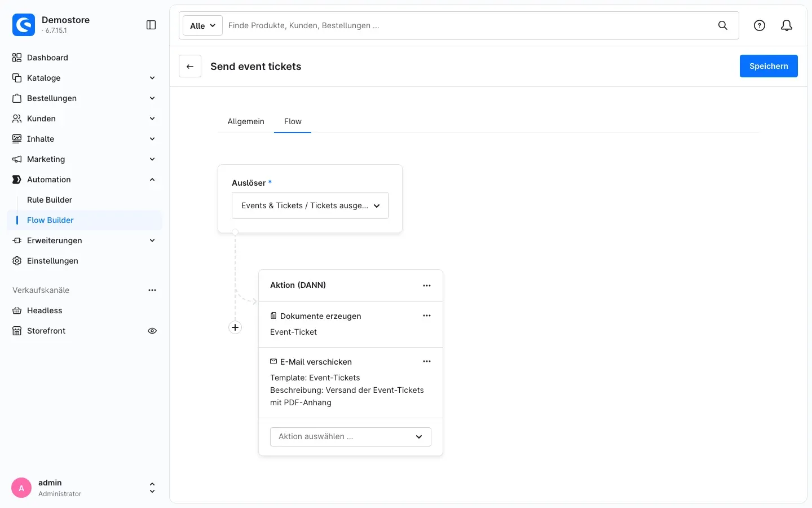Click the admin avatar
The width and height of the screenshot is (812, 508).
pyautogui.click(x=21, y=488)
